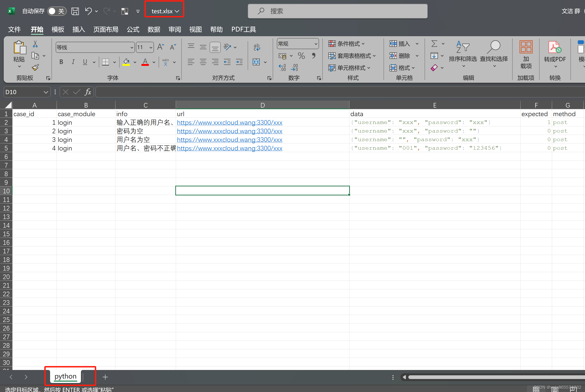Switch to the Page Layout ribbon tab

tap(106, 29)
